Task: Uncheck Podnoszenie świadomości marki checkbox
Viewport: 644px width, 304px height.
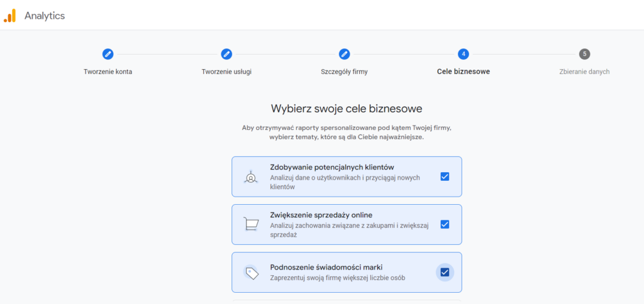Action: 445,273
